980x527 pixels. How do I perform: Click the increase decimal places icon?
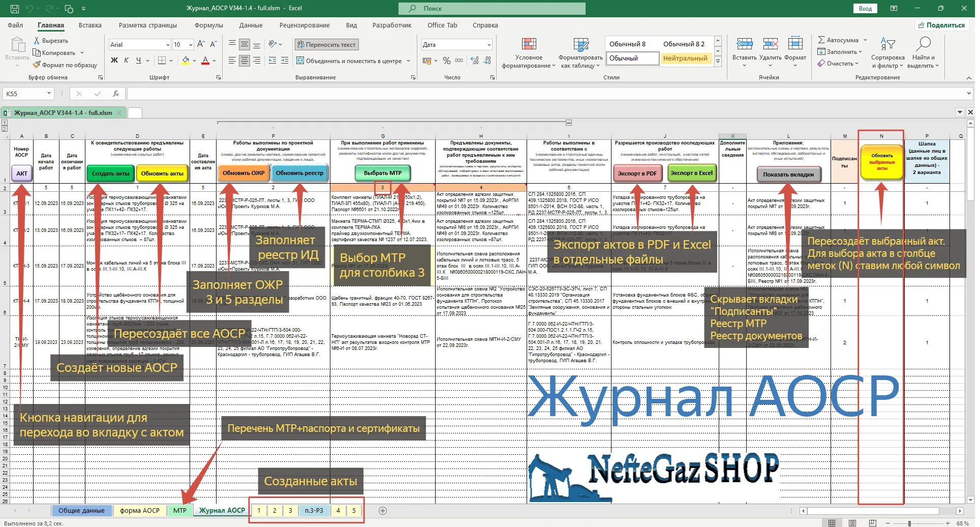click(x=475, y=61)
